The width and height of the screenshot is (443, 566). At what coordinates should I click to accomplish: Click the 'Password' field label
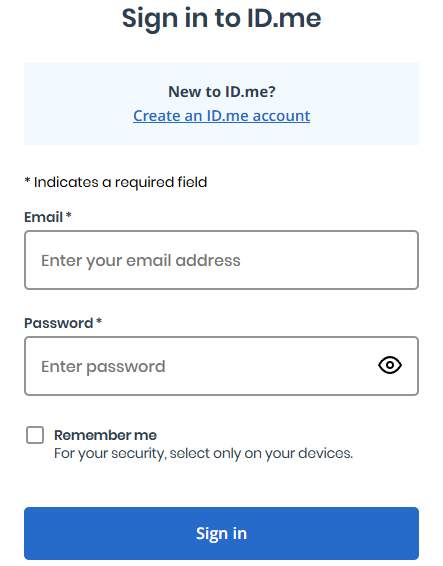tap(58, 323)
